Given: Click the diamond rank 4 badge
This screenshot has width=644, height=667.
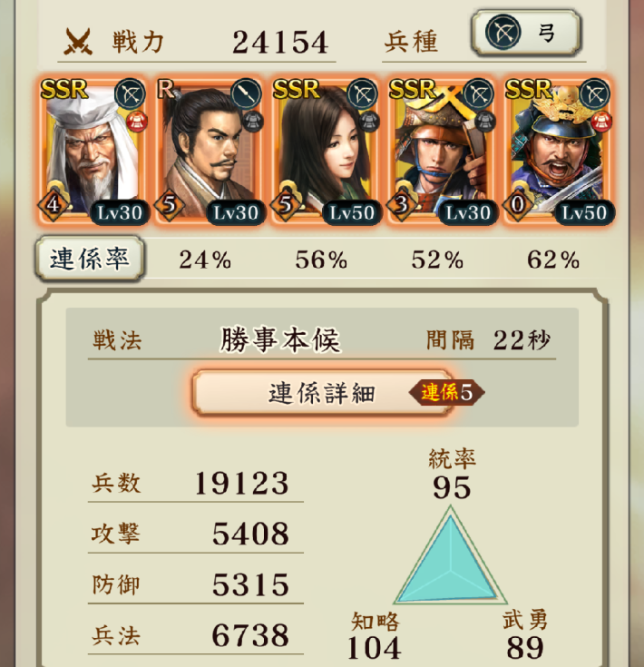Looking at the screenshot, I should (53, 205).
